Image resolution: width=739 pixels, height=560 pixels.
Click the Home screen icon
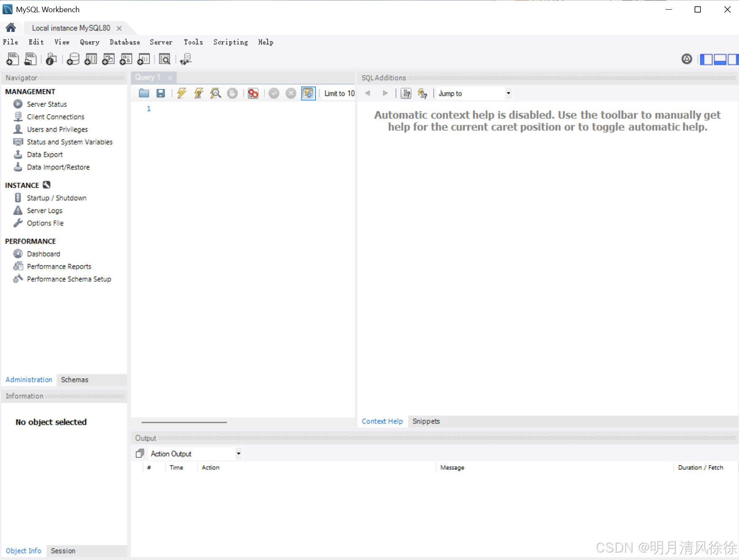[x=10, y=28]
